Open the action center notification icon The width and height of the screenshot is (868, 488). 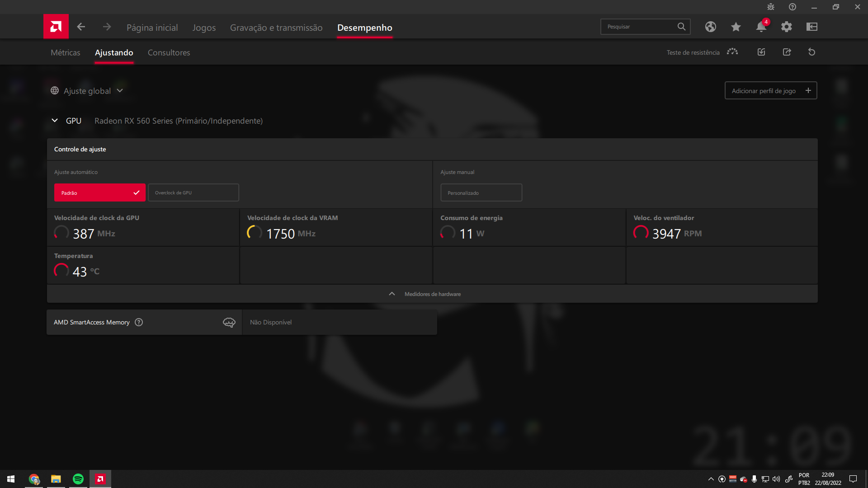pyautogui.click(x=853, y=479)
